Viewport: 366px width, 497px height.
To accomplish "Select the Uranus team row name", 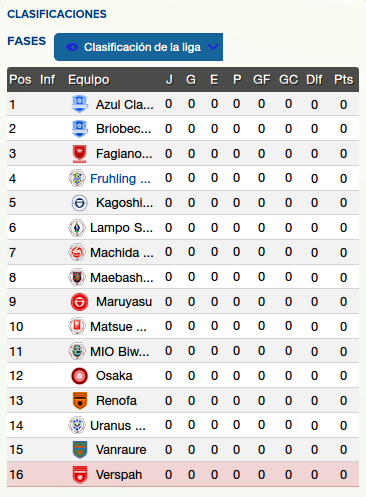I will pyautogui.click(x=118, y=425).
